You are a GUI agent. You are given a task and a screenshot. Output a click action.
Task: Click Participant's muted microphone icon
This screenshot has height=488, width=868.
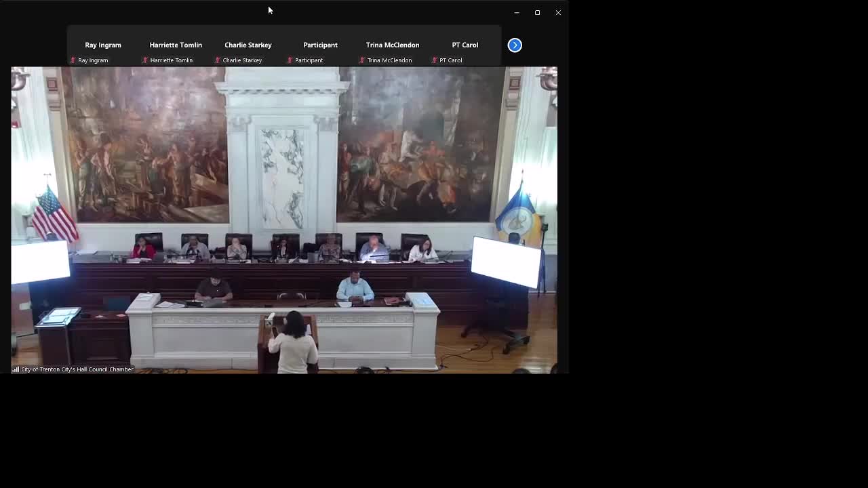(290, 60)
